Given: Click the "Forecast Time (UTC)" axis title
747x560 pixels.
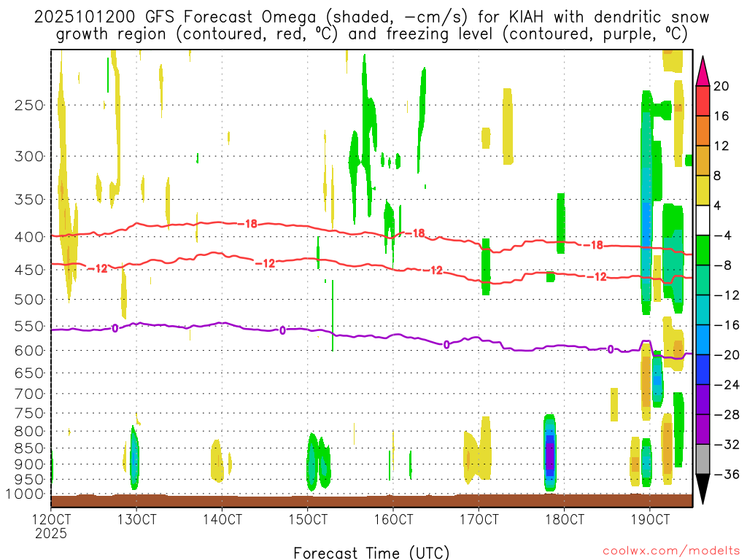Looking at the screenshot, I should click(x=371, y=553).
